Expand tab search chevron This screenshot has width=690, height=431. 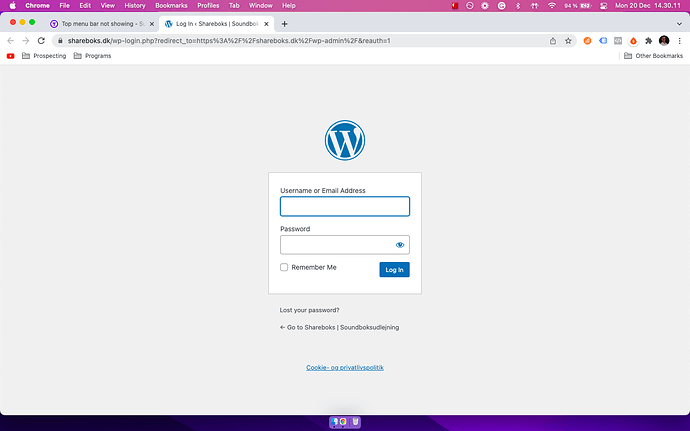point(679,24)
